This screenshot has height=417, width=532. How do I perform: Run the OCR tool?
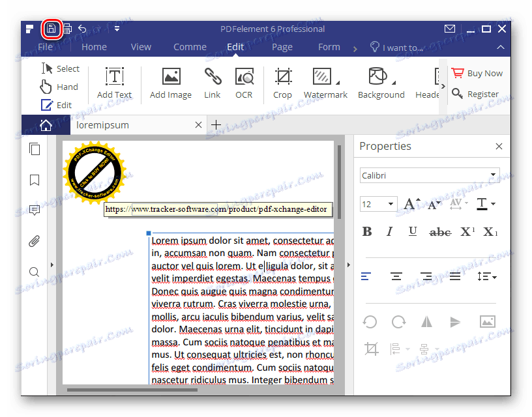[244, 83]
